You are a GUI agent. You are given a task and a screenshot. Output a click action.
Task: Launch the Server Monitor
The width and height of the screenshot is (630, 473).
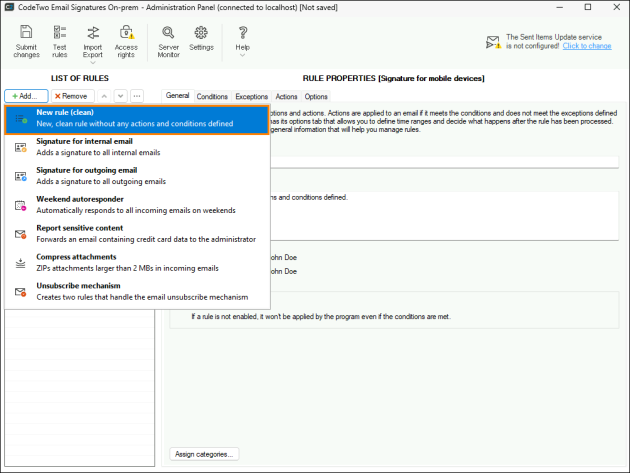(168, 41)
